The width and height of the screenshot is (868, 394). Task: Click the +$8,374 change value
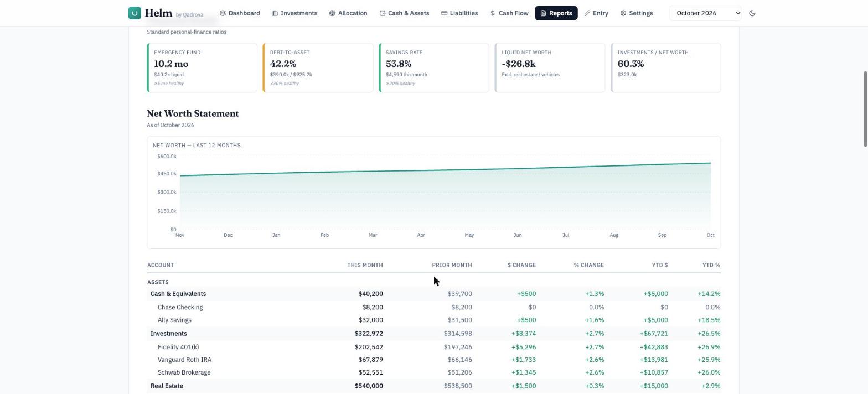(523, 334)
